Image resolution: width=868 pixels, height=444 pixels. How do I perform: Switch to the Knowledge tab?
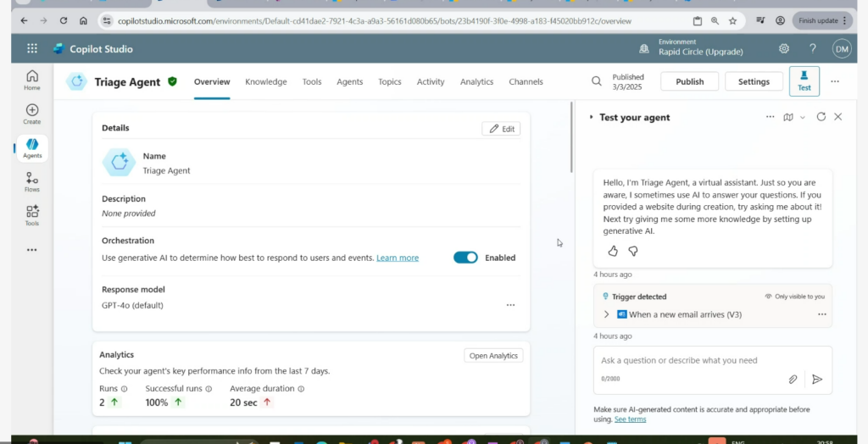coord(265,81)
